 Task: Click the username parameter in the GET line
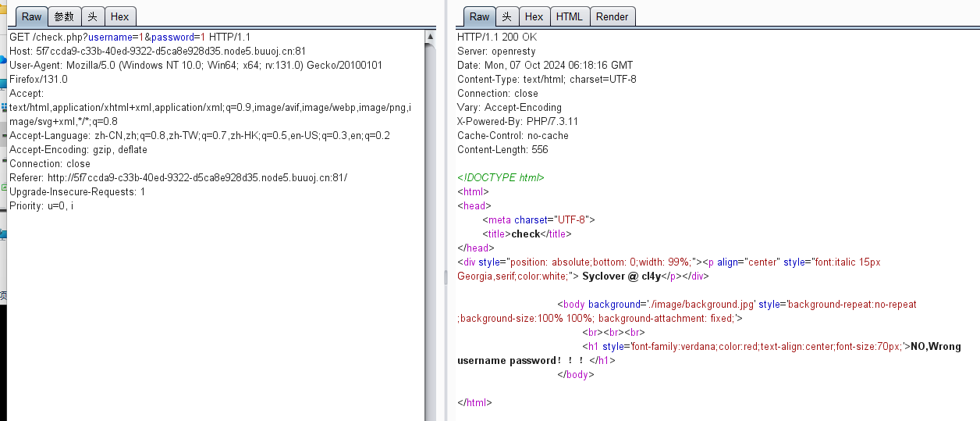(110, 37)
